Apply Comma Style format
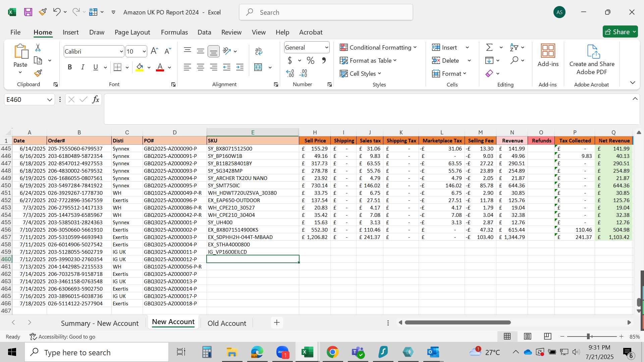 click(x=324, y=60)
